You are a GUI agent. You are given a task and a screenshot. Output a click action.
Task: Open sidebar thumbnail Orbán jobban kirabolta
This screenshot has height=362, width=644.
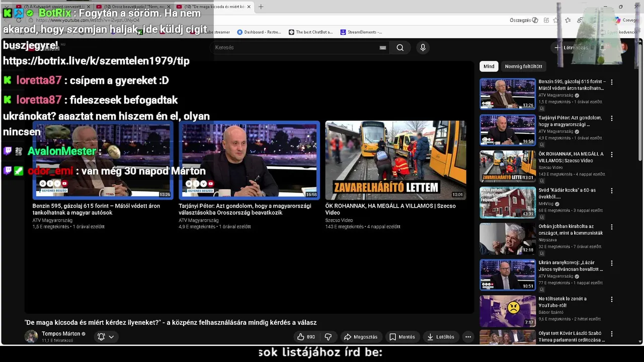tap(508, 238)
